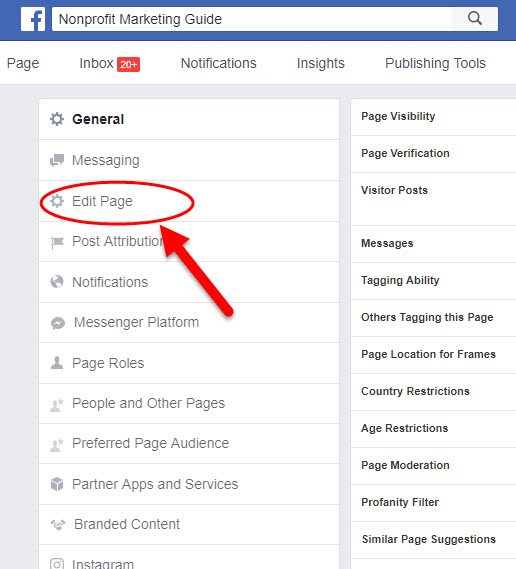
Task: Click the Partner Apps and Services box icon
Action: point(57,484)
